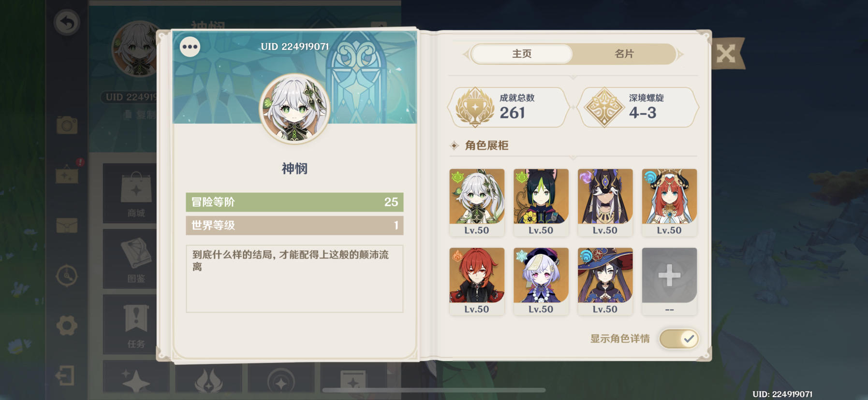
Task: Select the 冒险等阶 25 bar
Action: click(x=294, y=202)
